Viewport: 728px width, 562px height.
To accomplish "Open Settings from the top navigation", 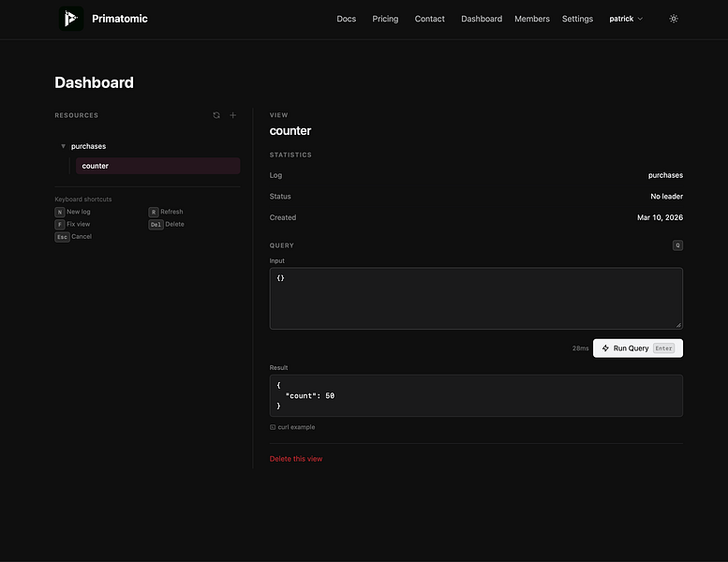I will point(577,19).
